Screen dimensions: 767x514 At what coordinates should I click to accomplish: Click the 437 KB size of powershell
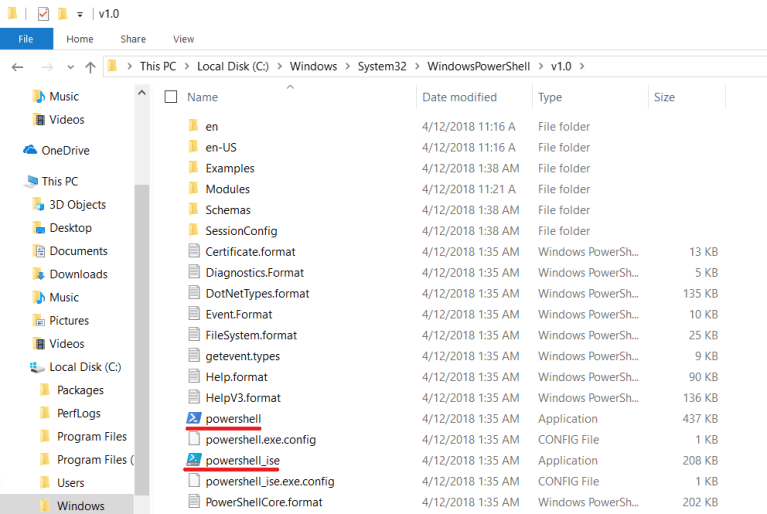pyautogui.click(x=700, y=419)
